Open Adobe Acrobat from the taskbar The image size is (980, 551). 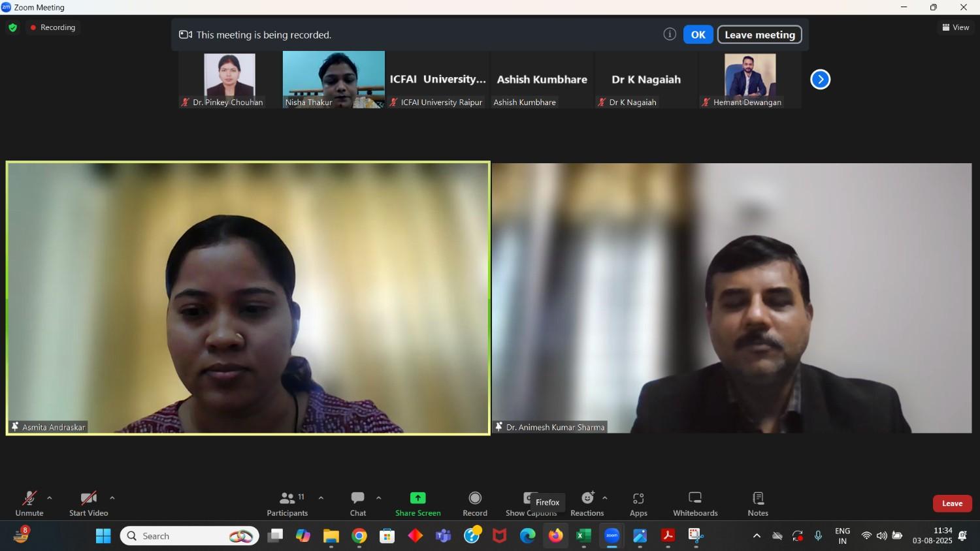[x=668, y=536]
